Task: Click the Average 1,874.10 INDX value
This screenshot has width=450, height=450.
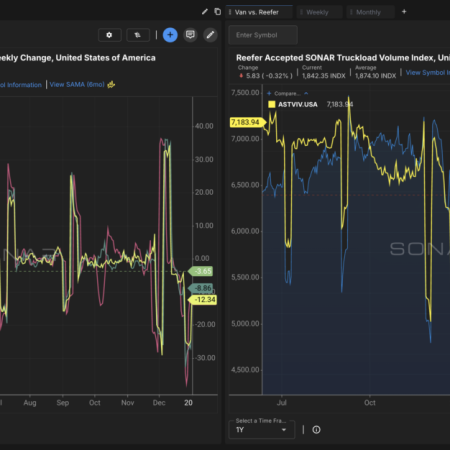Action: (x=376, y=76)
